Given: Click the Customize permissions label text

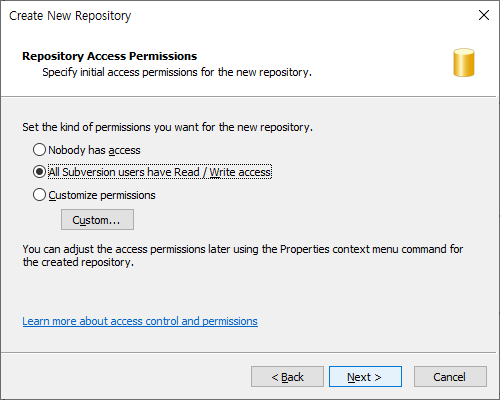Looking at the screenshot, I should point(102,195).
